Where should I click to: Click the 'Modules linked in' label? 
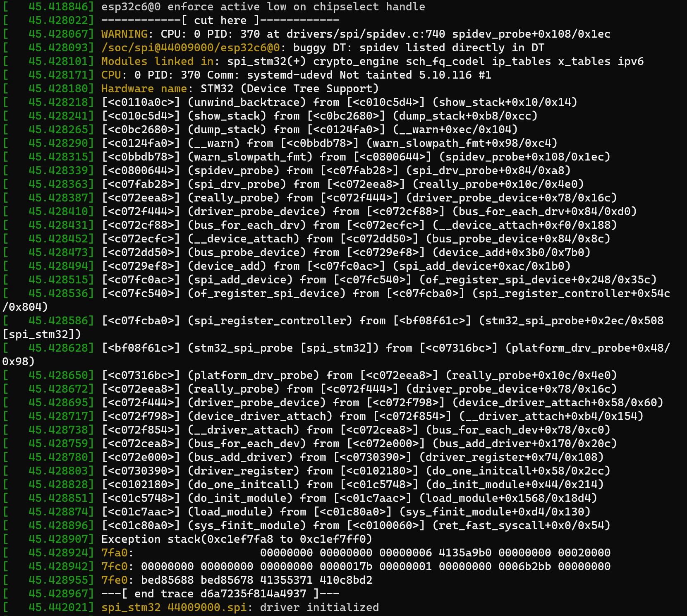[158, 61]
